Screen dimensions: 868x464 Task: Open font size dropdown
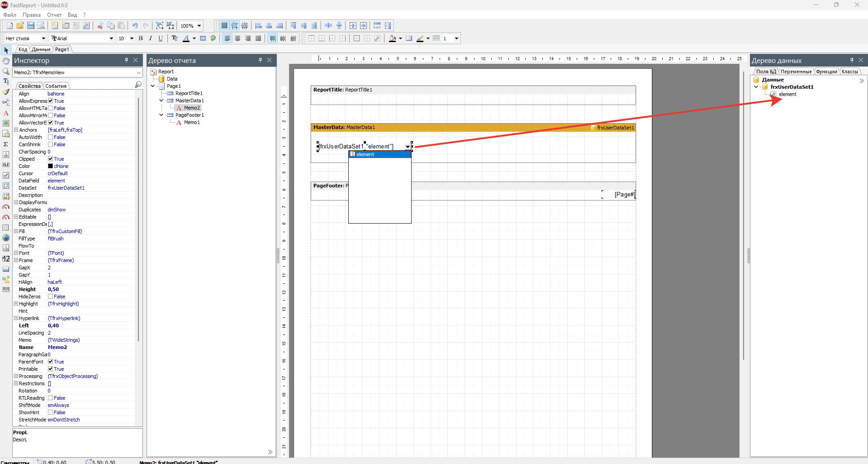click(132, 38)
